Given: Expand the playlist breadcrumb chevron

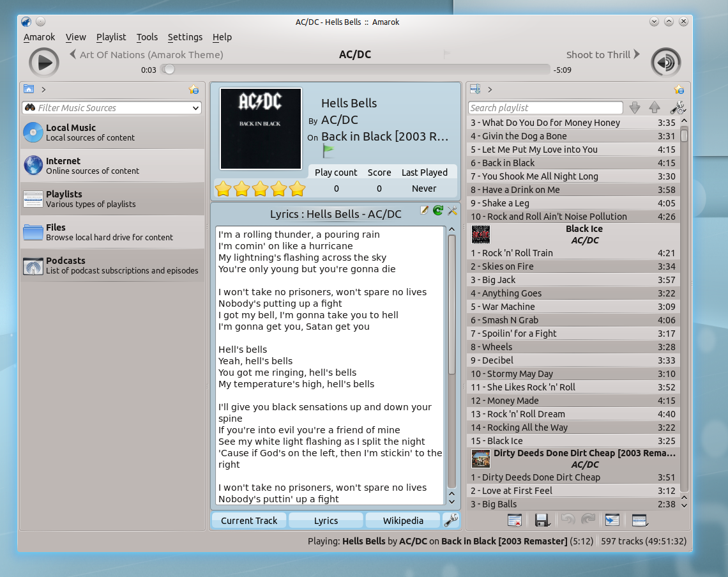Looking at the screenshot, I should [x=490, y=89].
